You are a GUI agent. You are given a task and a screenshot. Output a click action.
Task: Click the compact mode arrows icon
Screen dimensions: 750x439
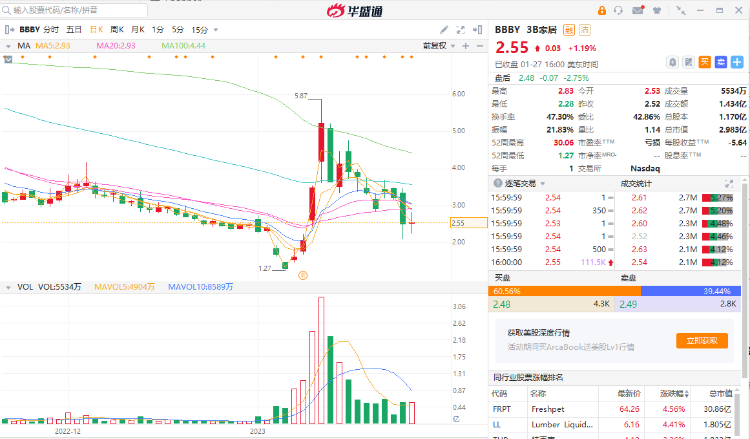coord(680,10)
